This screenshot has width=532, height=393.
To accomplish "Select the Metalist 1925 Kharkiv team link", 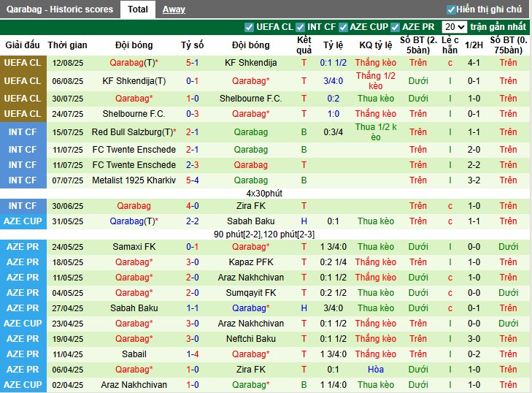I will coord(134,180).
